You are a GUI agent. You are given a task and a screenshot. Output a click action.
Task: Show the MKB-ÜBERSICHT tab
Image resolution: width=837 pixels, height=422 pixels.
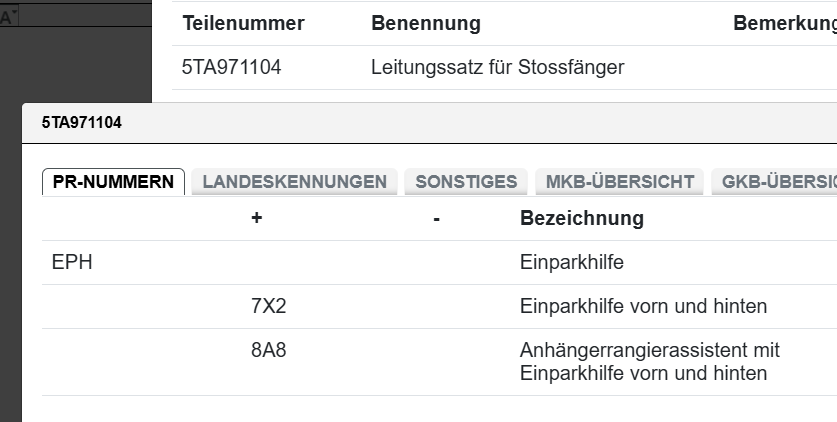620,182
